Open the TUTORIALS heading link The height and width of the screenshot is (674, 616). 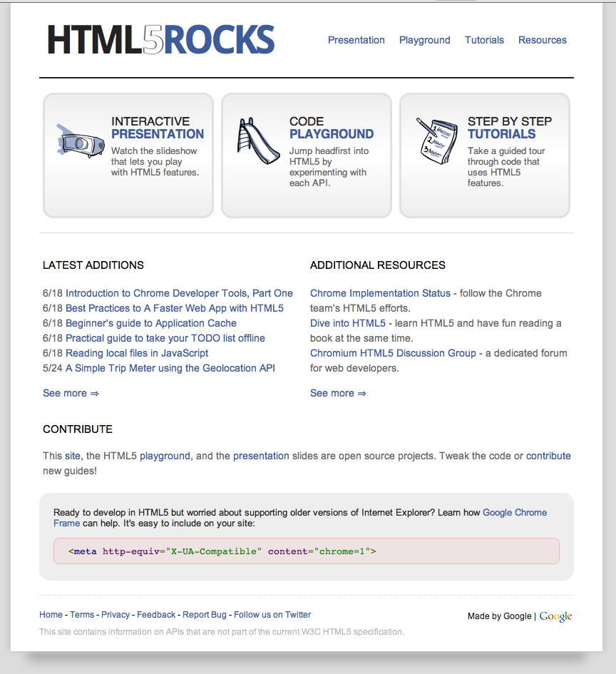click(501, 134)
